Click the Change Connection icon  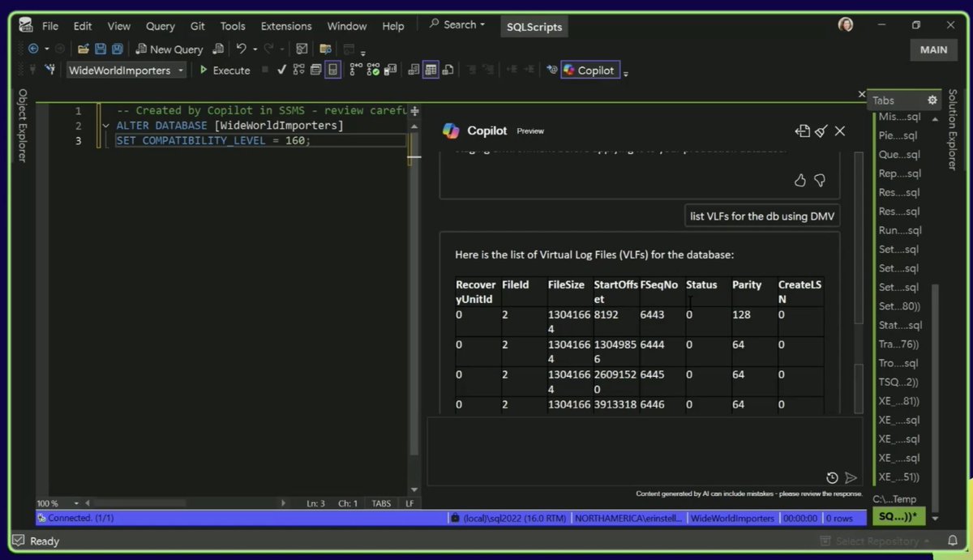50,70
